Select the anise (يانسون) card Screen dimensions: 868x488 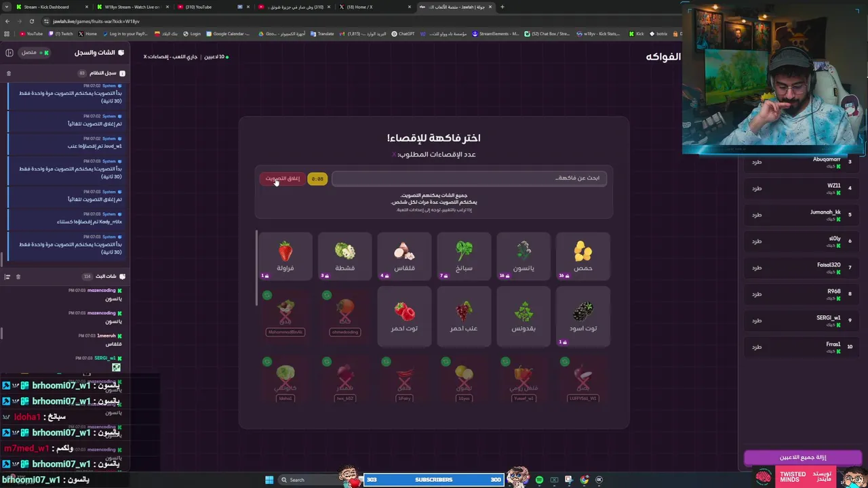tap(524, 256)
